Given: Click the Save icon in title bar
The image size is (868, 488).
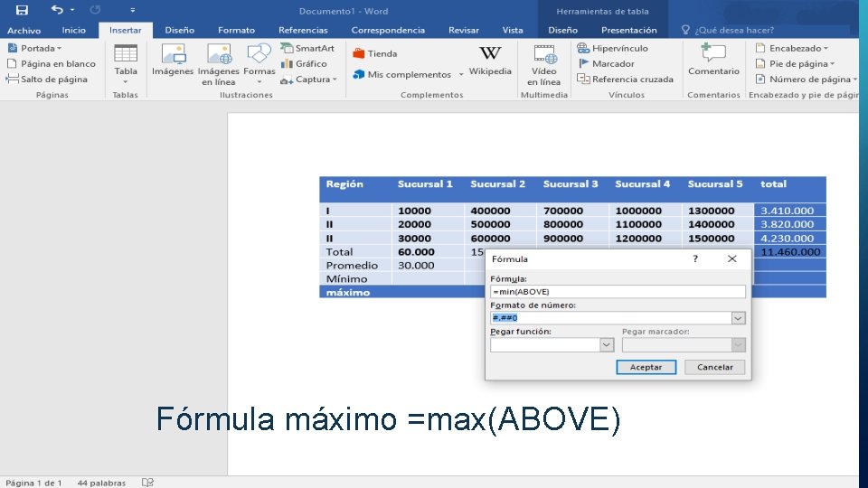Looking at the screenshot, I should click(22, 10).
